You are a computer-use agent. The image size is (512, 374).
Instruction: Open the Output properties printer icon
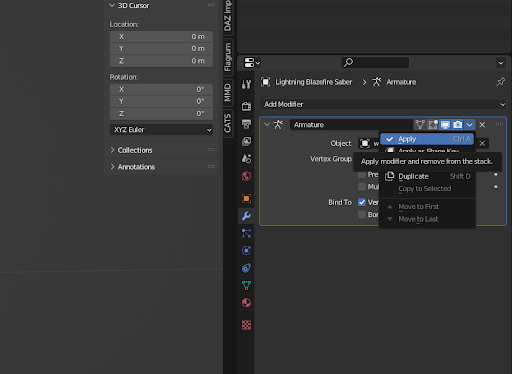click(246, 124)
